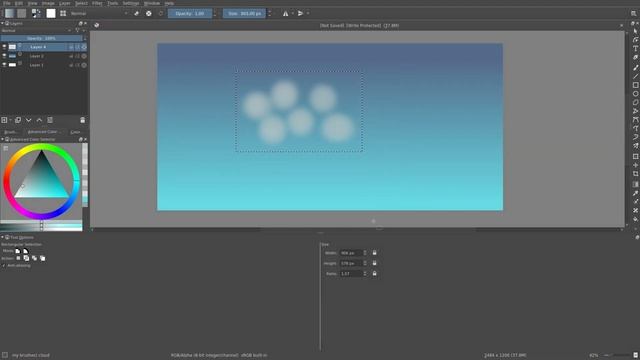Open layer properties

(x=50, y=120)
